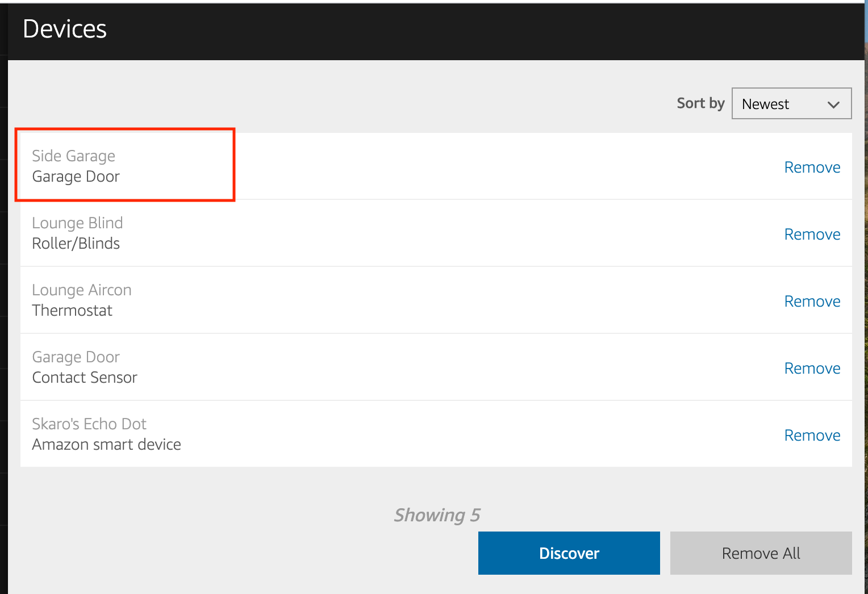Select the Garage Door device name
Screen dimensions: 868x594
pos(76,357)
